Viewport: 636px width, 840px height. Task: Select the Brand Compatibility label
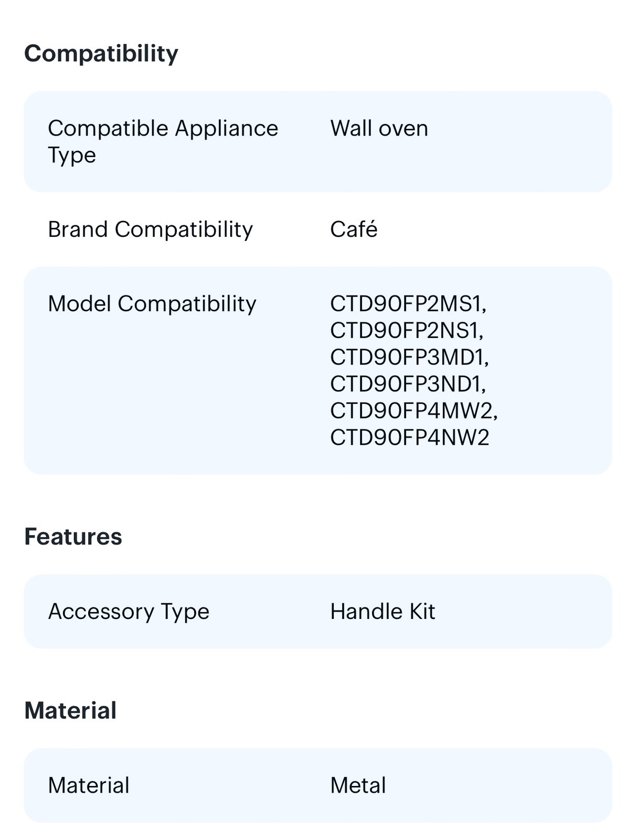tap(150, 229)
